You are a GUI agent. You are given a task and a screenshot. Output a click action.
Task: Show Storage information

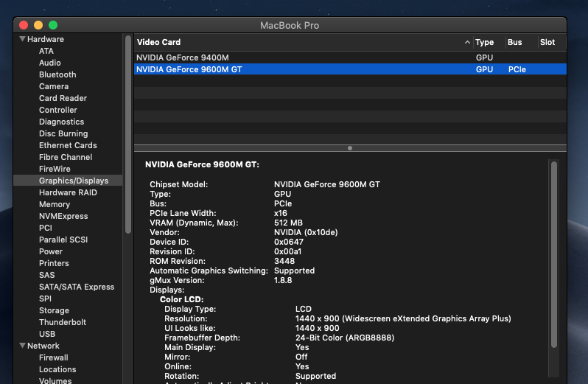point(54,310)
